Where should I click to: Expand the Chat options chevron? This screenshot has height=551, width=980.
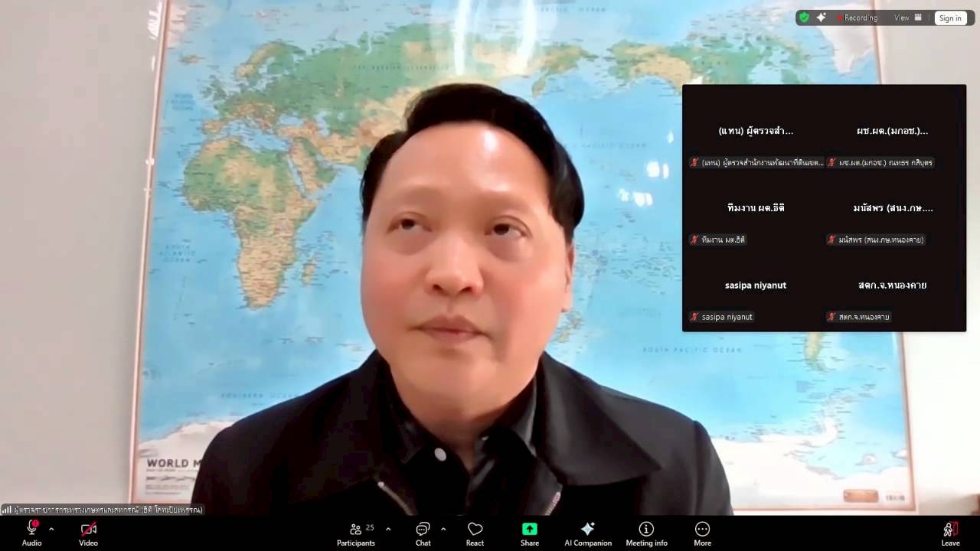tap(443, 529)
